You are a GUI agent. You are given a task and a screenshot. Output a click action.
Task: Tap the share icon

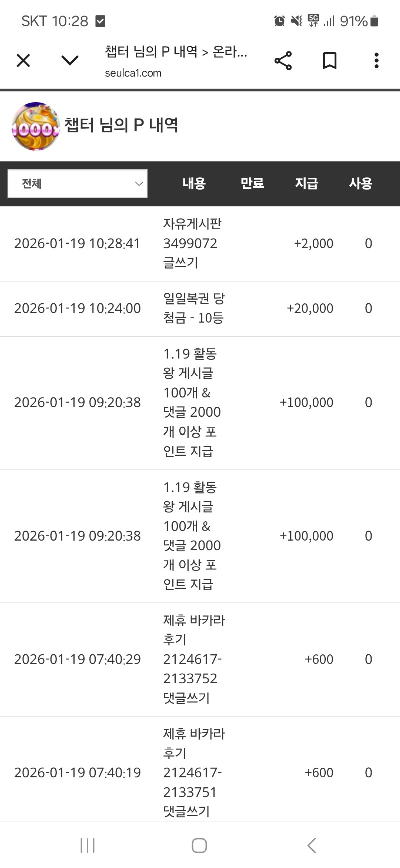point(283,61)
